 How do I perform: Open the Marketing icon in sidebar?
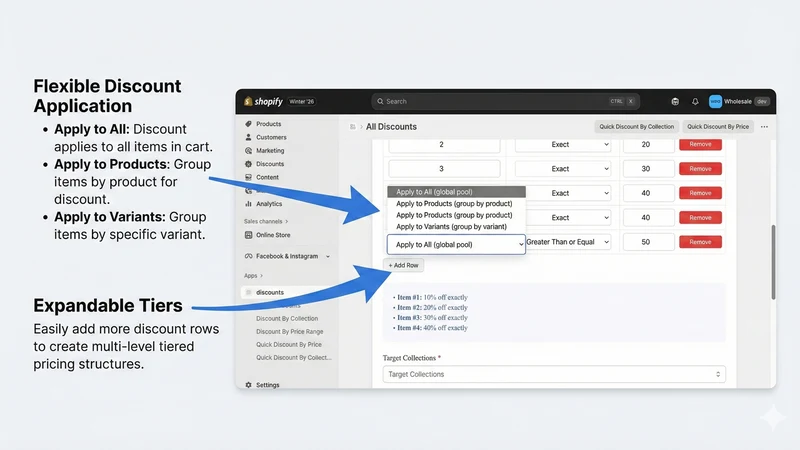(248, 151)
